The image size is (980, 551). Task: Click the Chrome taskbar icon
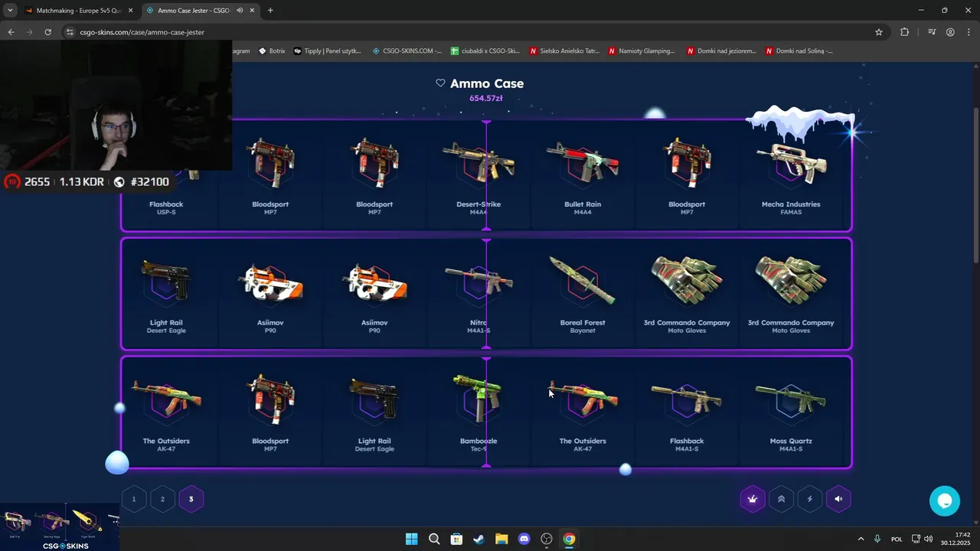[x=569, y=539]
